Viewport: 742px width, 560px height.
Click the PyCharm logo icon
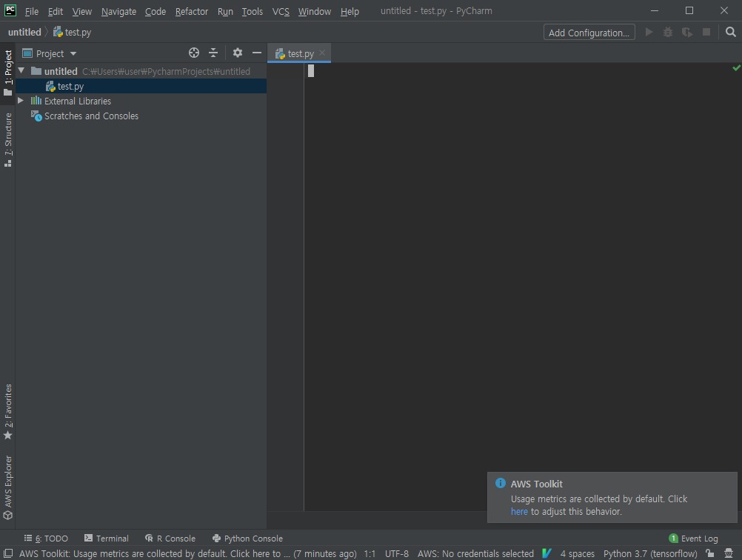[x=10, y=10]
